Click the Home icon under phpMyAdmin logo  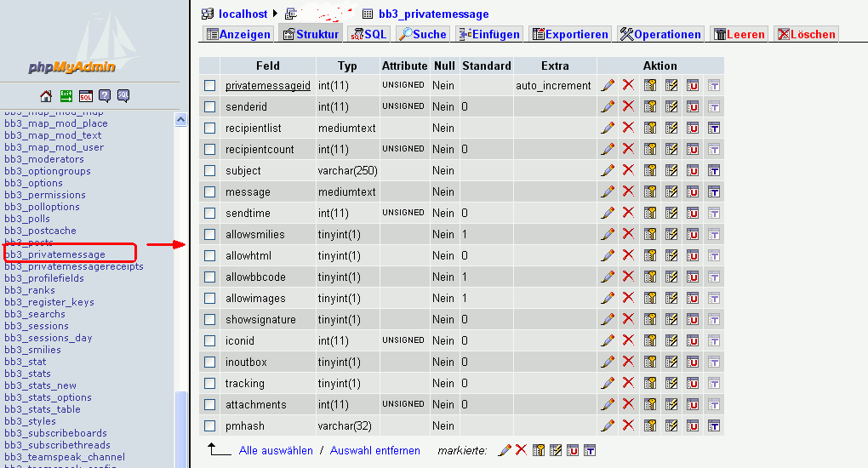click(x=47, y=95)
